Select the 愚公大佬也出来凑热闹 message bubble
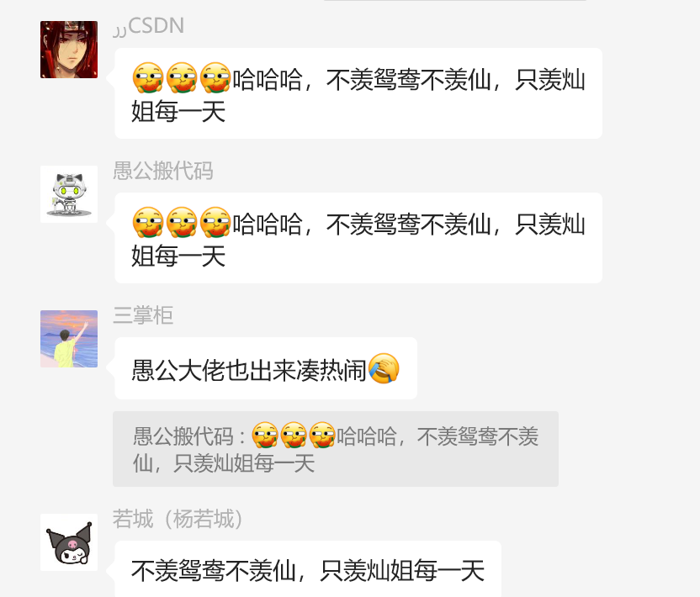Viewport: 700px width, 597px height. click(x=266, y=368)
